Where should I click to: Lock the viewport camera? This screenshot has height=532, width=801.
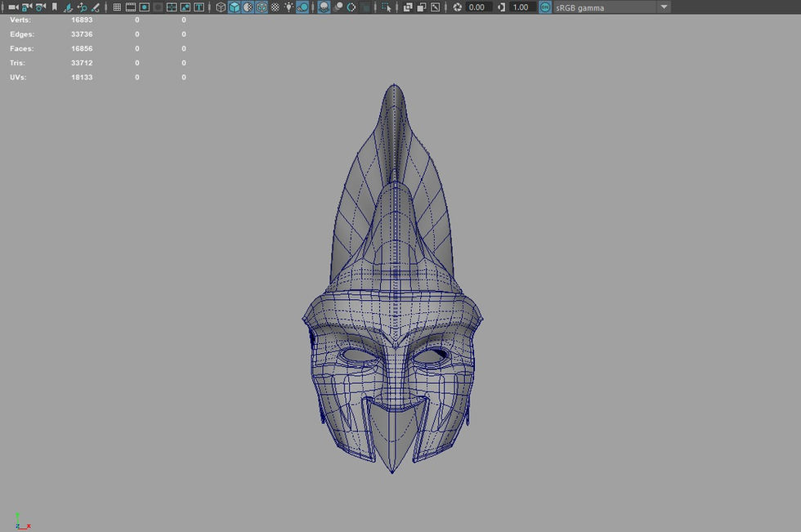(25, 7)
